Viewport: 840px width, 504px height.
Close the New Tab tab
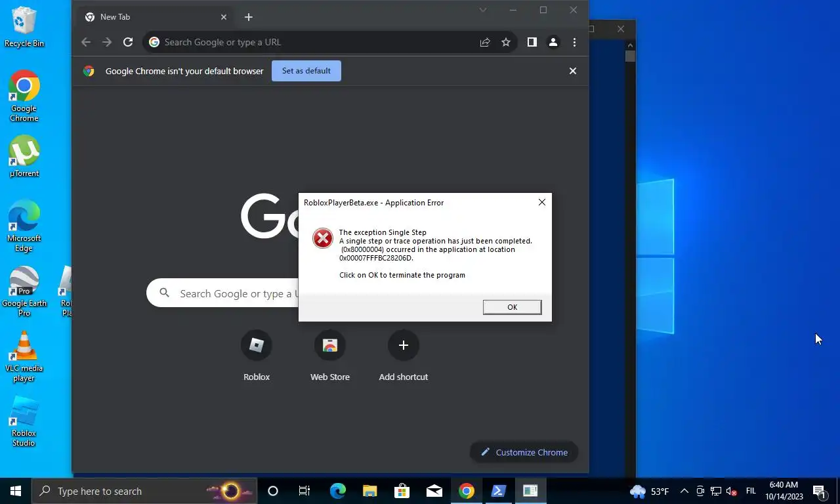pyautogui.click(x=224, y=17)
